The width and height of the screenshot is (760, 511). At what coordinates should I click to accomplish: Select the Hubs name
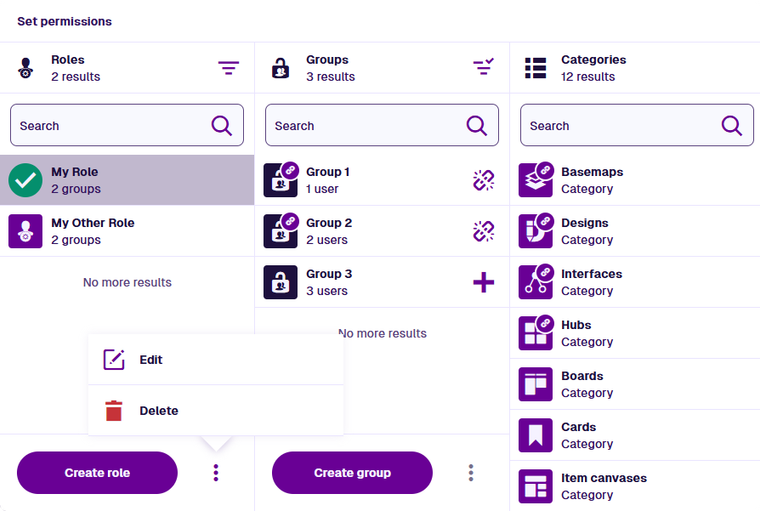[576, 325]
